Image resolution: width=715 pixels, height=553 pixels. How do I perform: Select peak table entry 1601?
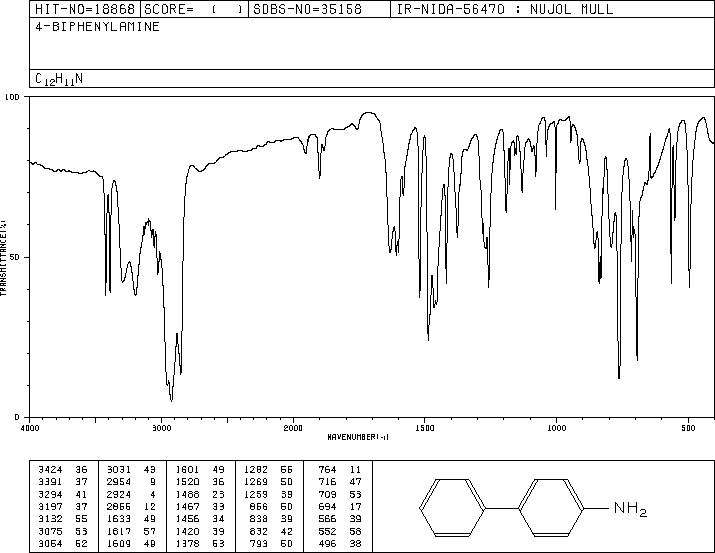(x=200, y=469)
